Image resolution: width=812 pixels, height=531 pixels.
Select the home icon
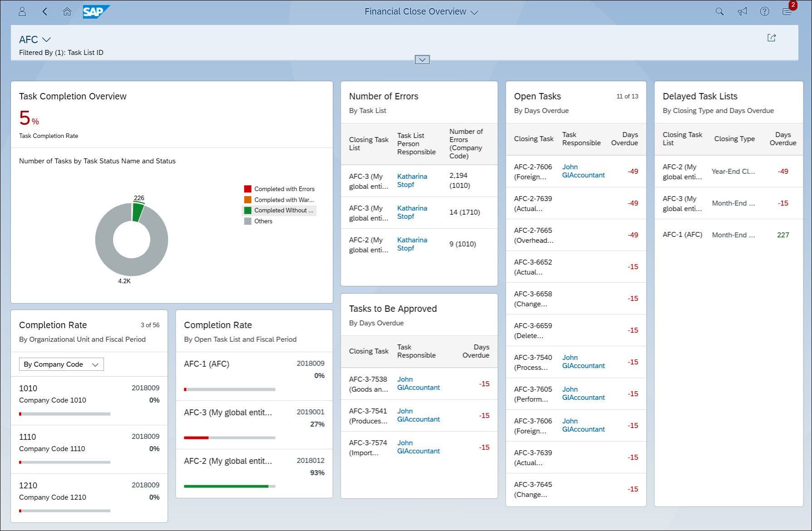[x=67, y=11]
